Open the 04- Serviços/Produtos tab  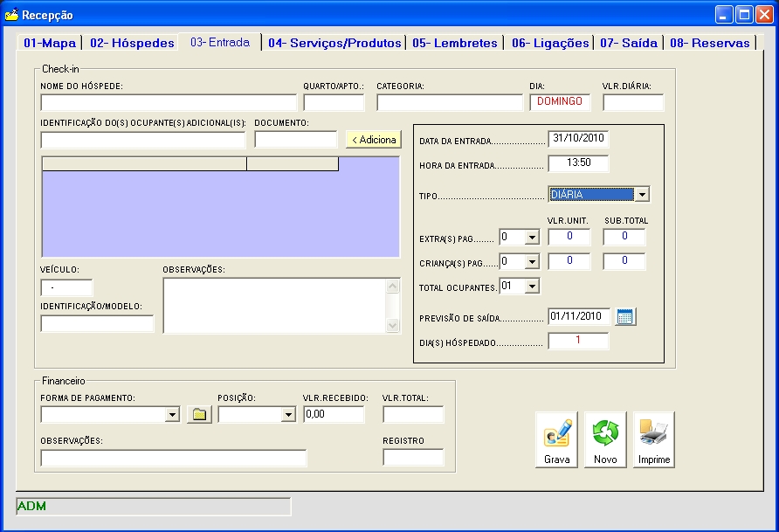pos(334,43)
